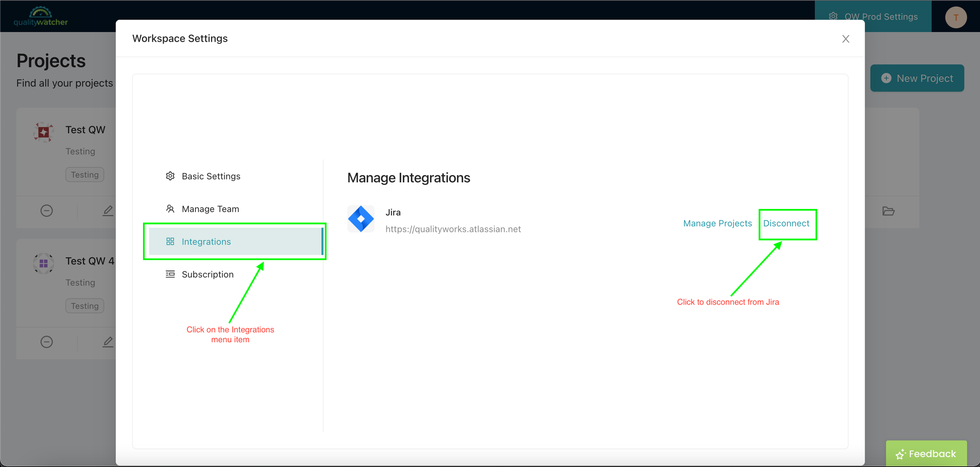This screenshot has height=467, width=980.
Task: Click the Test QW project avatar
Action: point(43,132)
